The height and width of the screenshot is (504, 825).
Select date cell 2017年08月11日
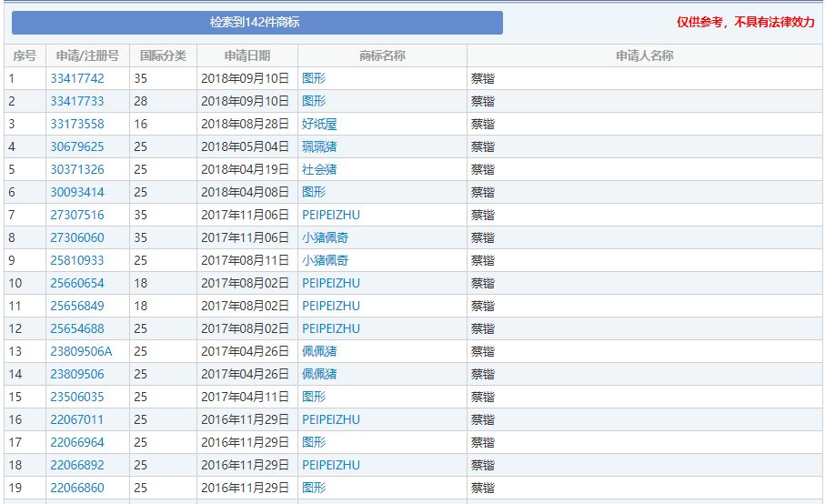tap(246, 260)
